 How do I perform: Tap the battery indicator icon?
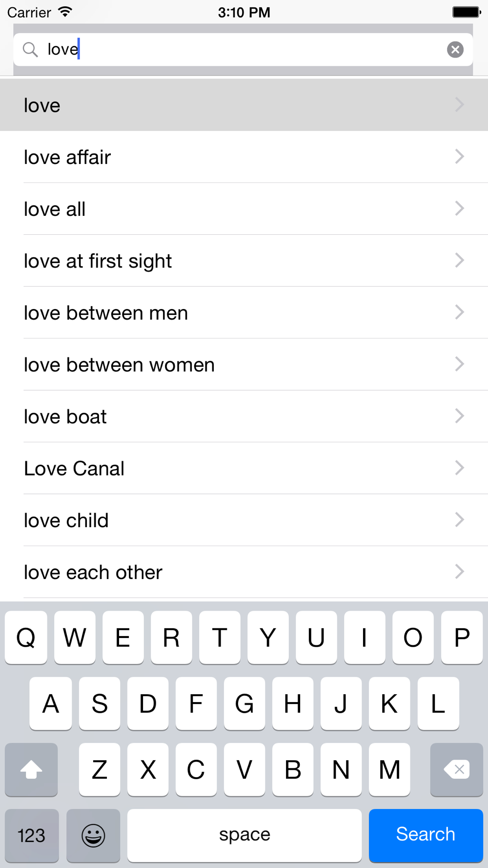(x=466, y=12)
